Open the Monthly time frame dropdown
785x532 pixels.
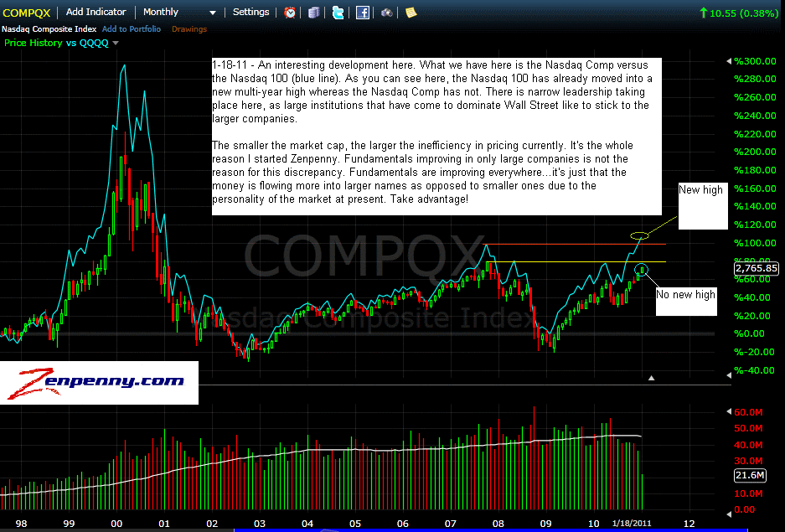pyautogui.click(x=179, y=12)
